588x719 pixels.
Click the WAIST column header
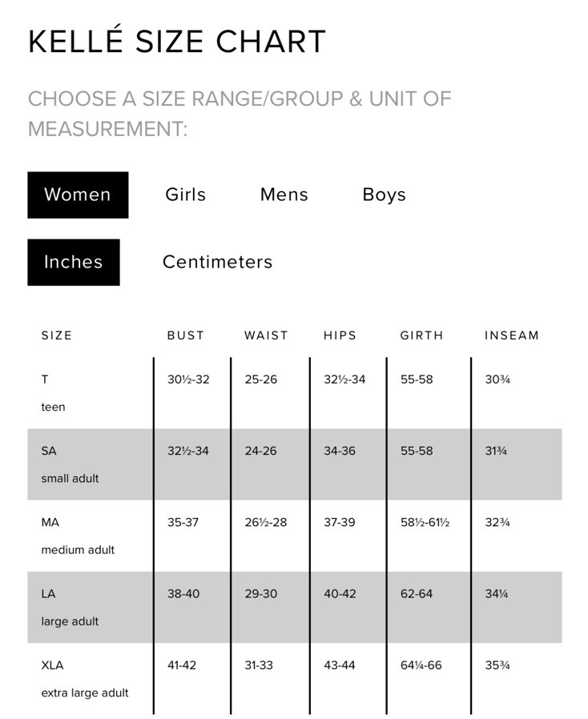266,335
